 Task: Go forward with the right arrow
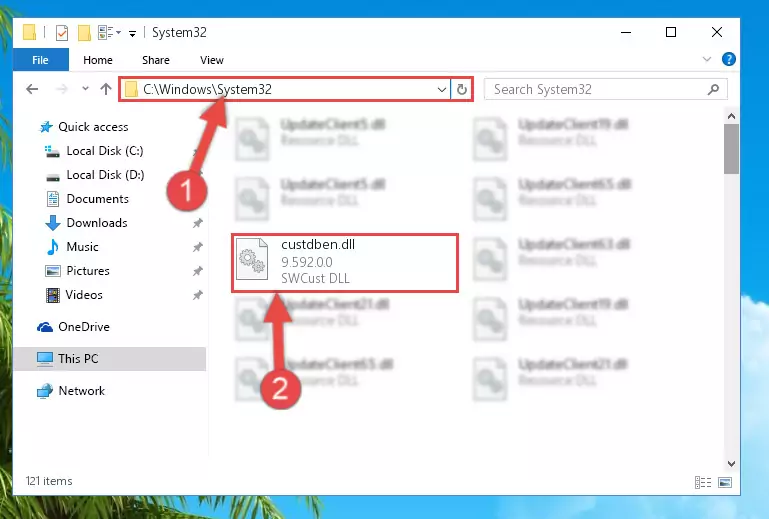(62, 89)
